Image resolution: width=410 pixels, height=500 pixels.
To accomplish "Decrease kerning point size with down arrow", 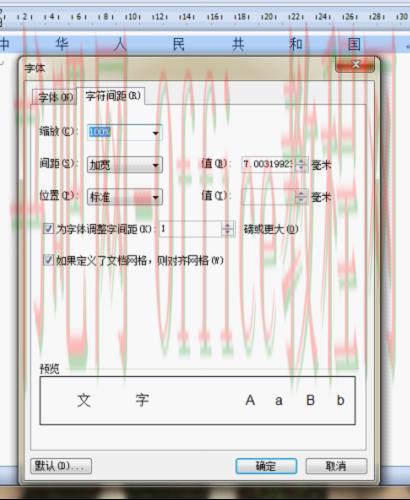I will 228,232.
